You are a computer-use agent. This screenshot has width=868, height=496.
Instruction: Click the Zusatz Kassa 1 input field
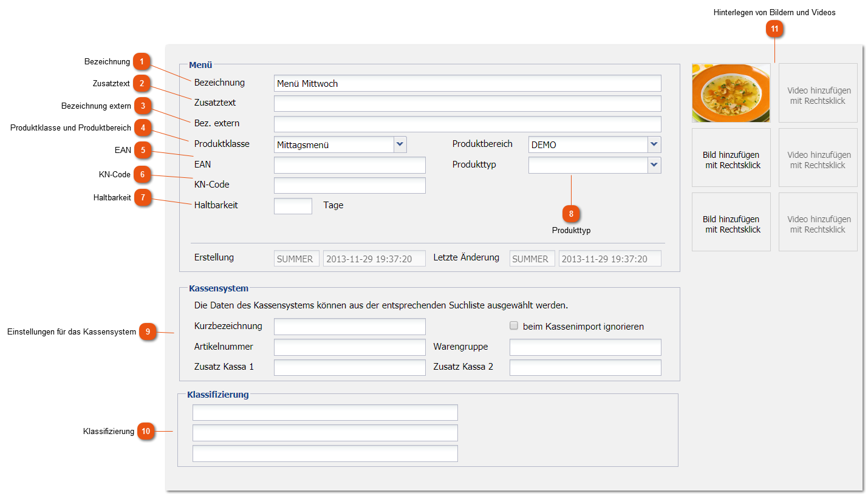click(x=349, y=367)
